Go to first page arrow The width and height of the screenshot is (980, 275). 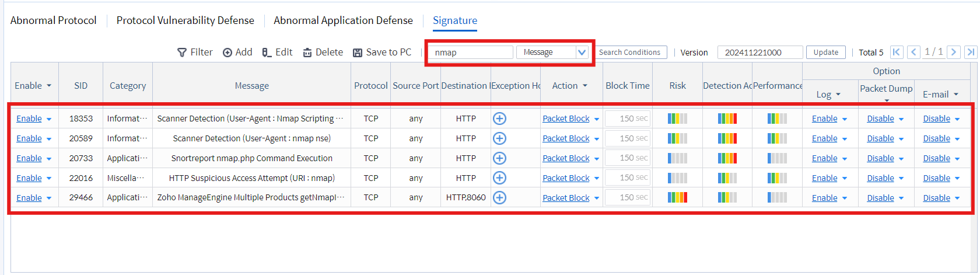(x=897, y=52)
